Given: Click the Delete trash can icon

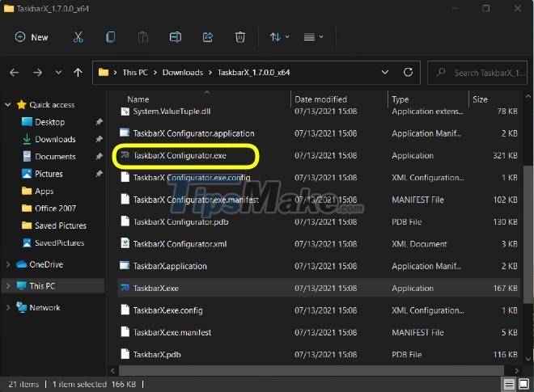Looking at the screenshot, I should (240, 37).
